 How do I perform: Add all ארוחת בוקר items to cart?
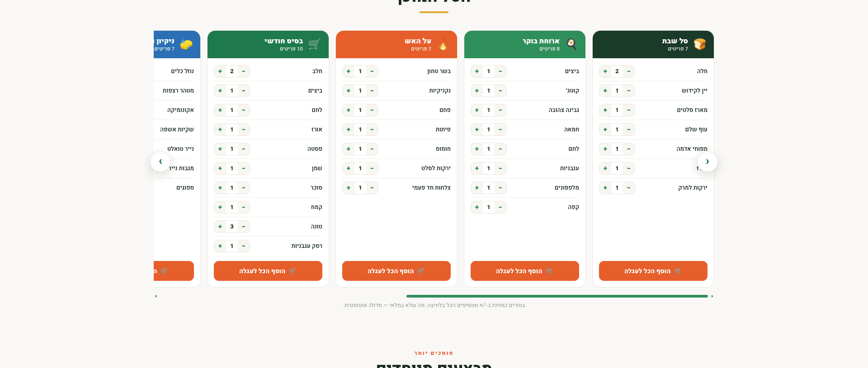tap(525, 271)
